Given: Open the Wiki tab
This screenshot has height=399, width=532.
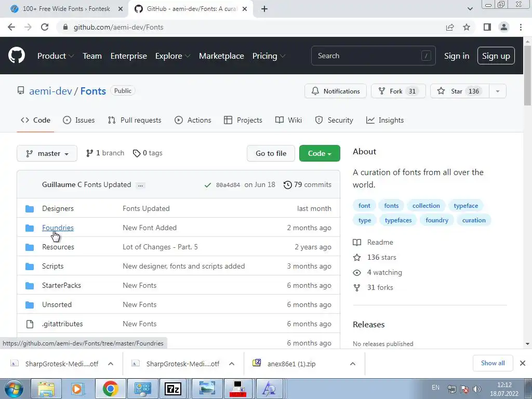Looking at the screenshot, I should pyautogui.click(x=288, y=120).
